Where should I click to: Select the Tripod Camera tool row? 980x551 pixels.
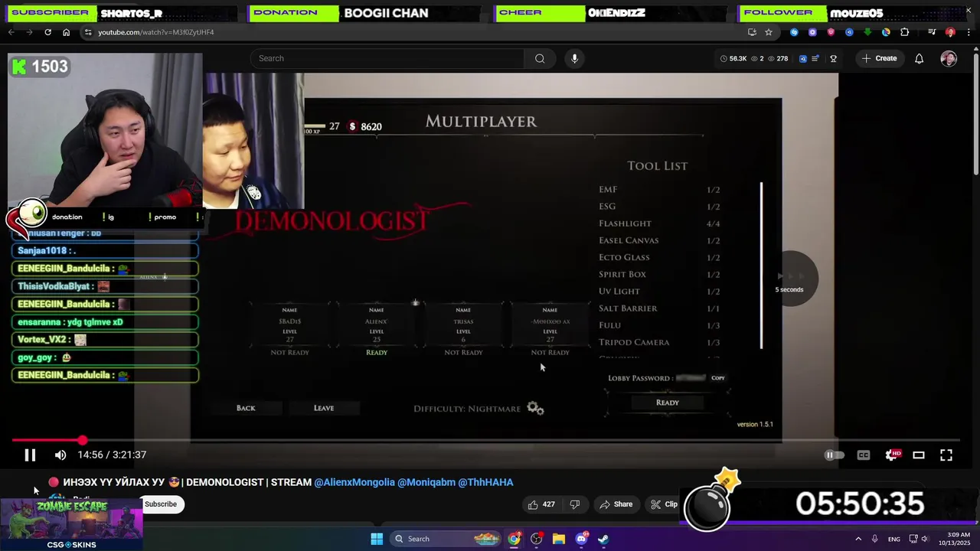659,342
